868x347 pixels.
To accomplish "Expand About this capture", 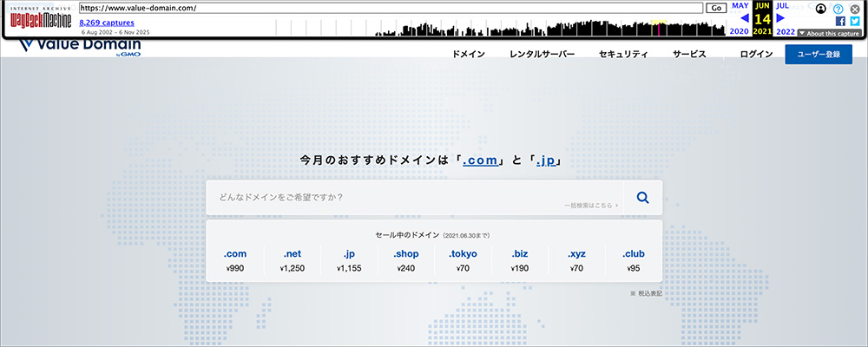I will point(829,33).
